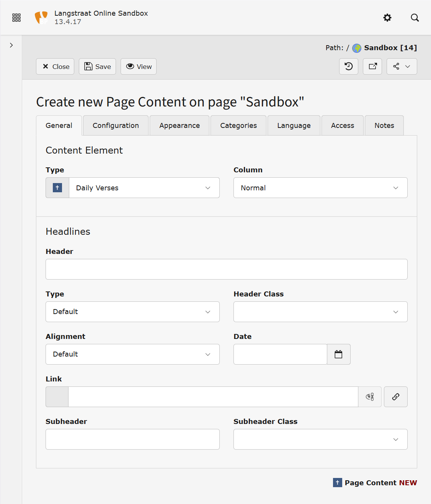The width and height of the screenshot is (431, 504).
Task: Open the search magnifier in top bar
Action: click(x=415, y=18)
